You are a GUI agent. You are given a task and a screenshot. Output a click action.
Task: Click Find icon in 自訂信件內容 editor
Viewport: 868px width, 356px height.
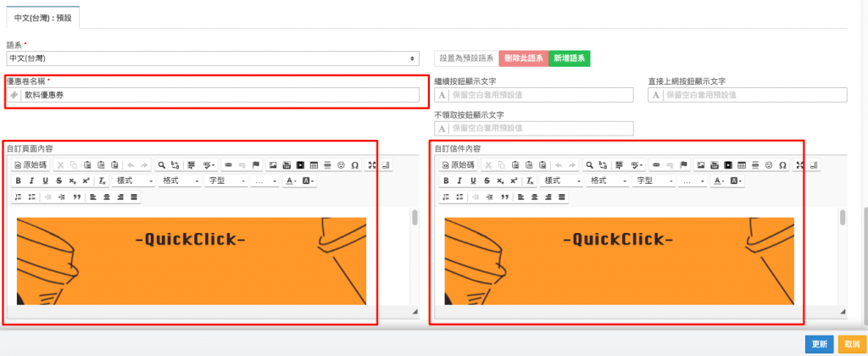pos(590,164)
